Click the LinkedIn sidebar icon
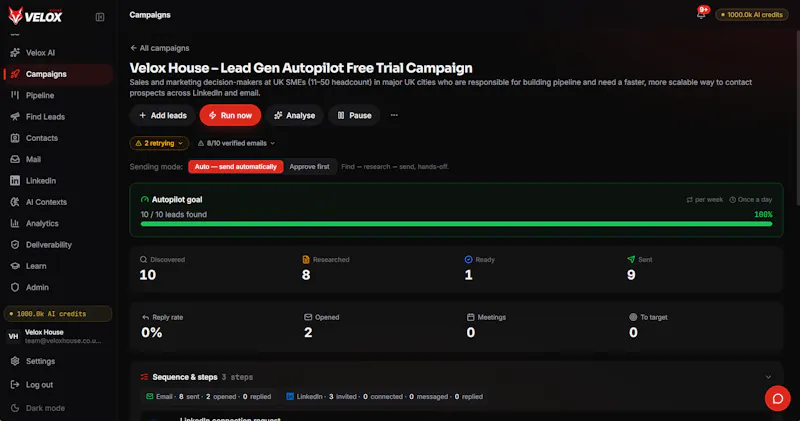800x421 pixels. [15, 181]
